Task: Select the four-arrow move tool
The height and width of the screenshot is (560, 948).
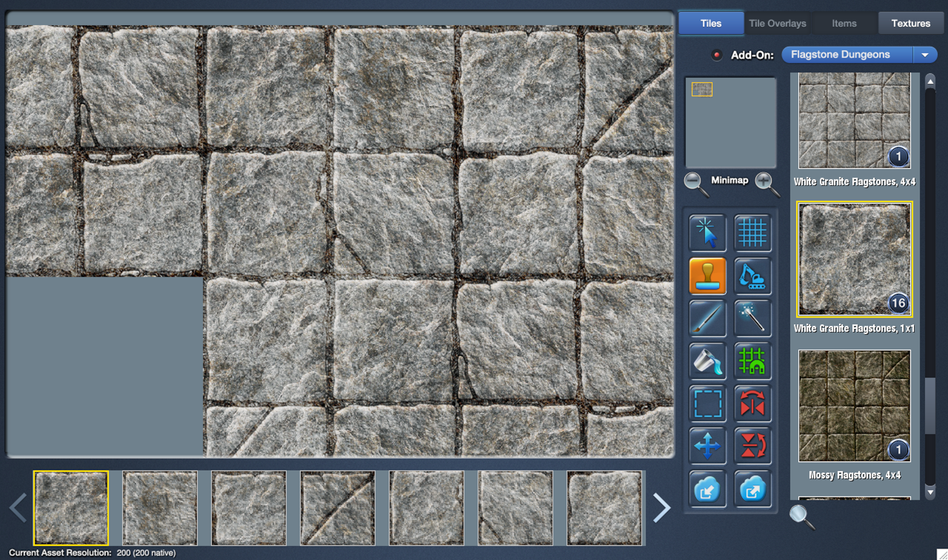Action: (707, 447)
